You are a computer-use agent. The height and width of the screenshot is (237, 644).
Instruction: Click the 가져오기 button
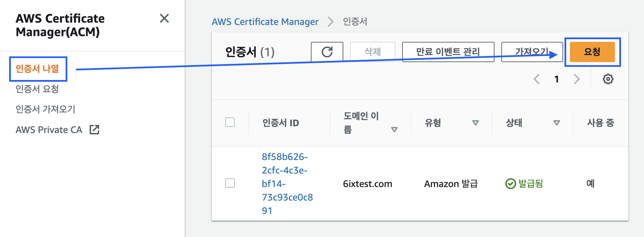[x=532, y=52]
